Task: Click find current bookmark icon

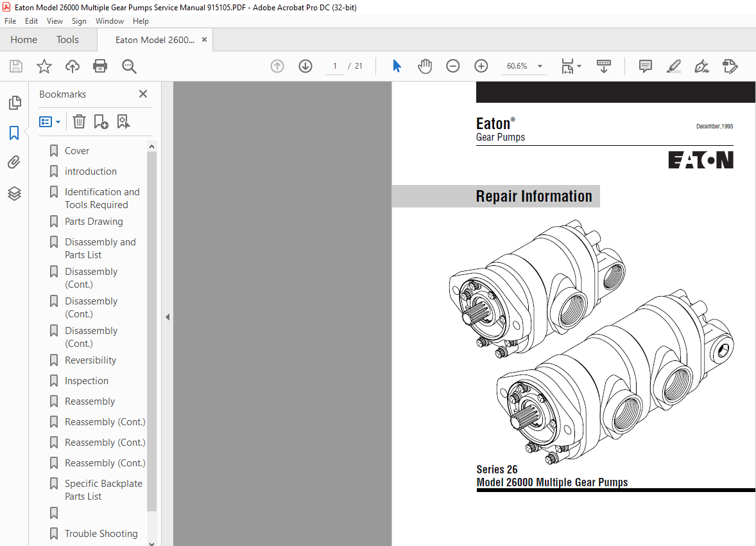Action: point(123,121)
